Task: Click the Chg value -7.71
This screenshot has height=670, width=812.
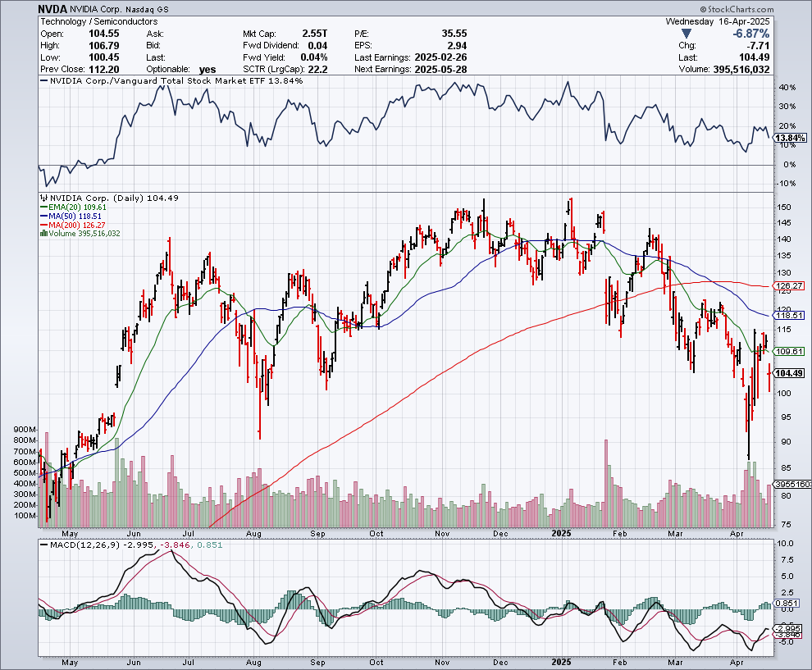Action: pyautogui.click(x=756, y=46)
